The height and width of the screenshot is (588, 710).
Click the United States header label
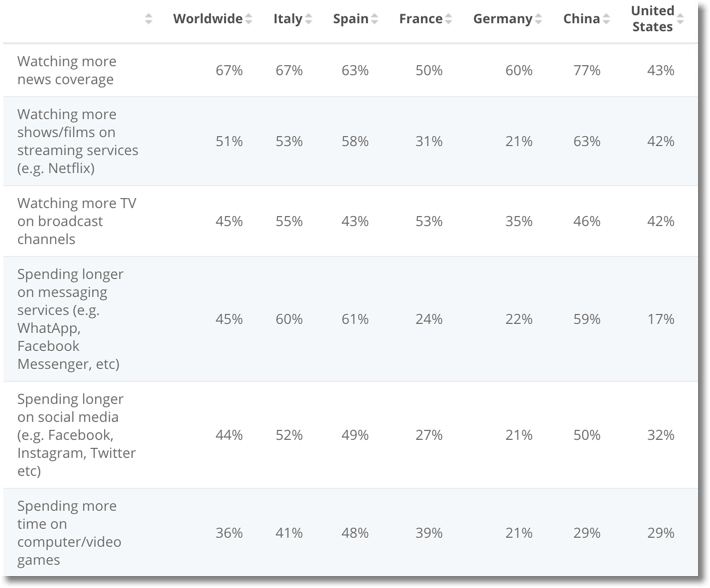pyautogui.click(x=652, y=19)
